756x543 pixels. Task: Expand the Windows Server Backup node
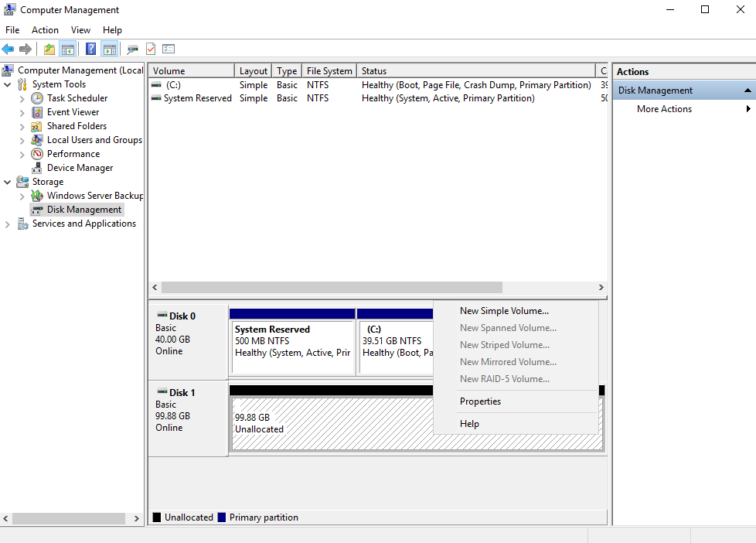pyautogui.click(x=22, y=196)
